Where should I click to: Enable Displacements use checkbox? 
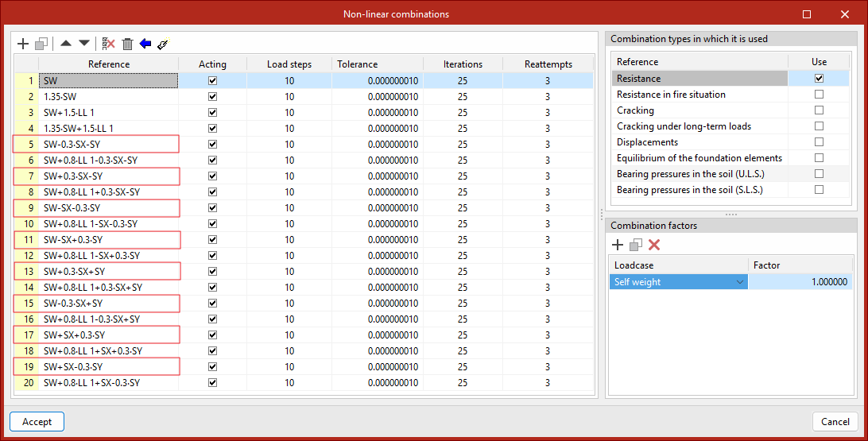(x=819, y=141)
